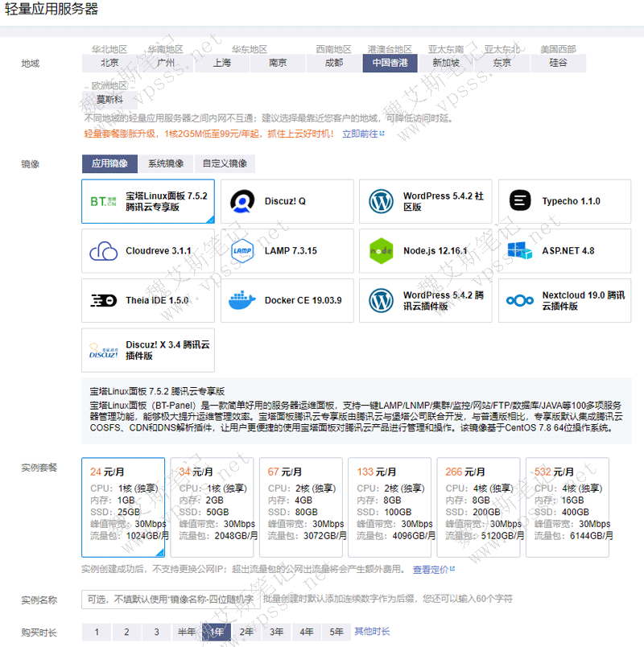Image resolution: width=644 pixels, height=647 pixels.
Task: Pick the Cloudreve 3.1.1 cloud icon
Action: click(104, 251)
